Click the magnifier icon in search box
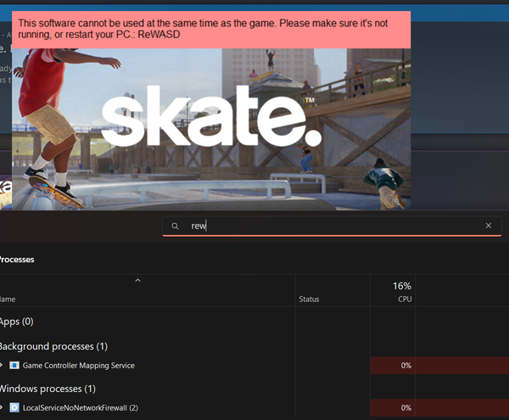The height and width of the screenshot is (420, 509). point(175,226)
